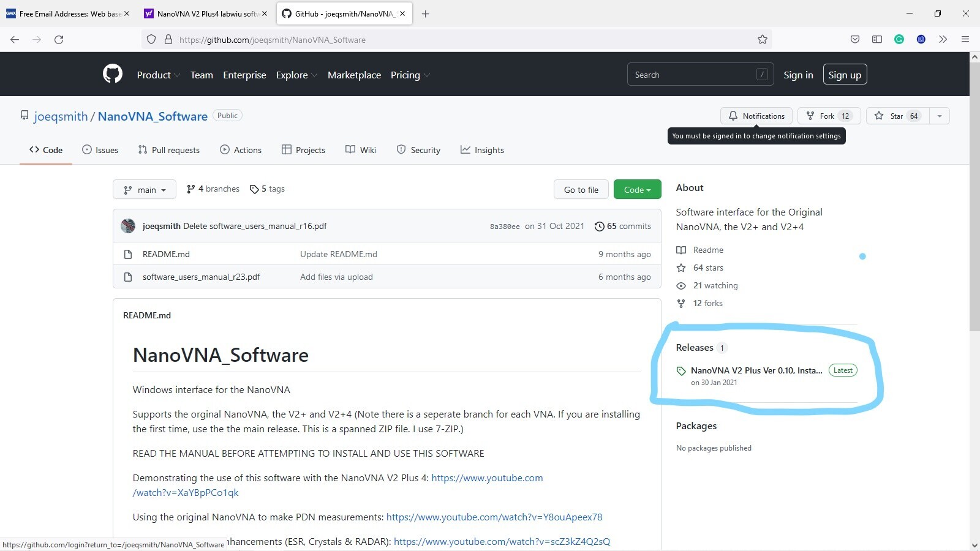980x551 pixels.
Task: Fork the repository with Fork button
Action: pos(829,116)
